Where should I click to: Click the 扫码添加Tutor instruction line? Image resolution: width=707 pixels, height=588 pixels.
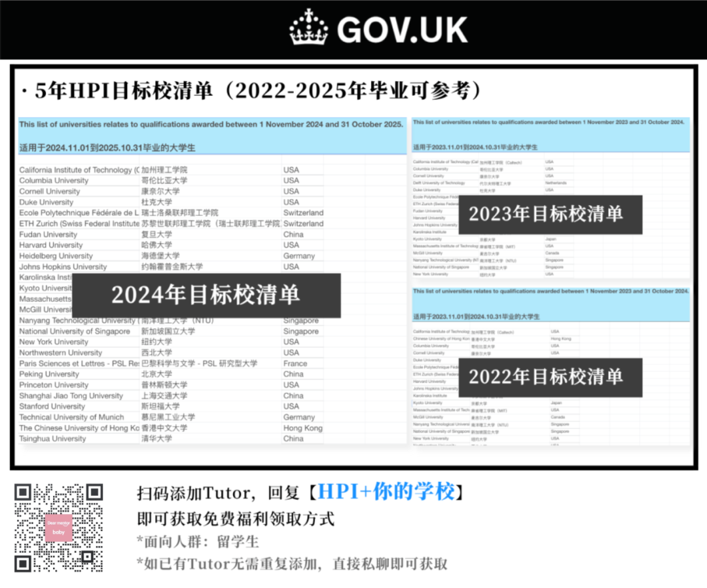[300, 492]
